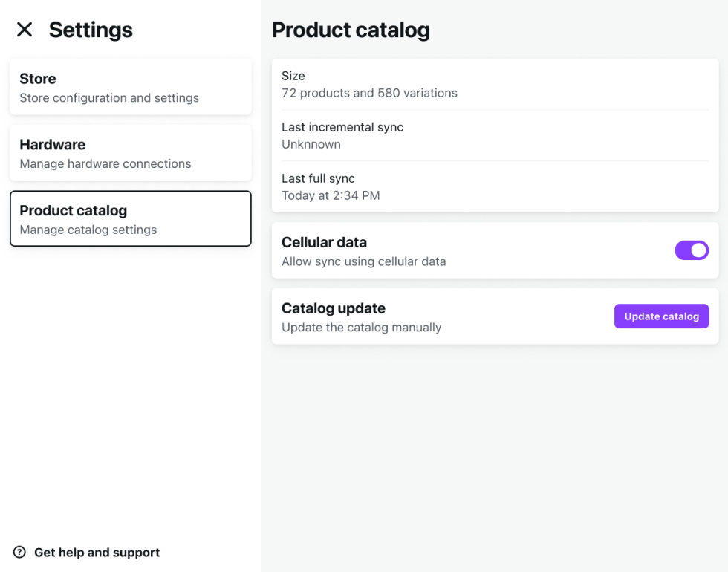The width and height of the screenshot is (728, 572).
Task: Click Get help and support
Action: coord(97,553)
